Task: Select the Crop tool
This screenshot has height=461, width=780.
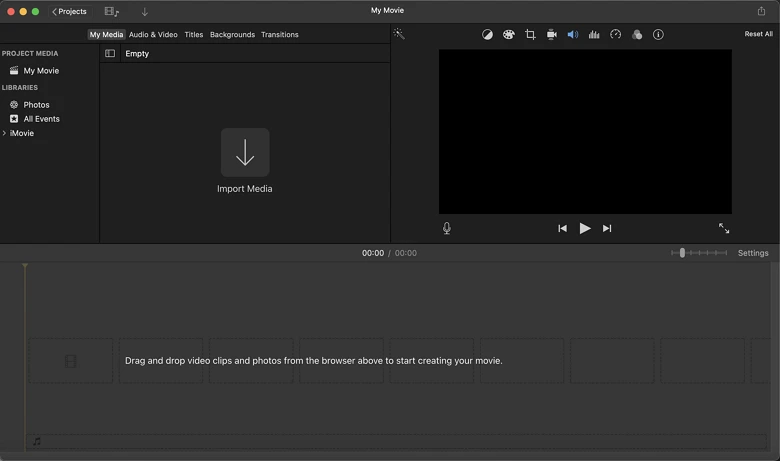Action: pyautogui.click(x=530, y=34)
